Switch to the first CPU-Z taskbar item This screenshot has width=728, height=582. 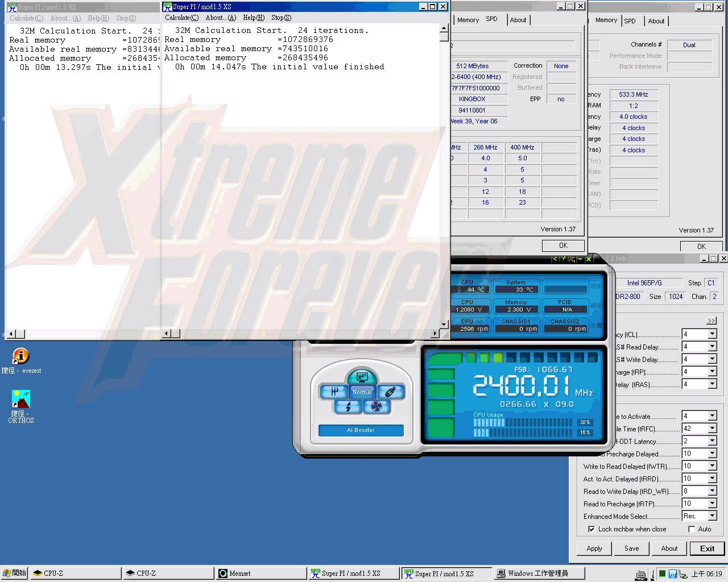(76, 573)
